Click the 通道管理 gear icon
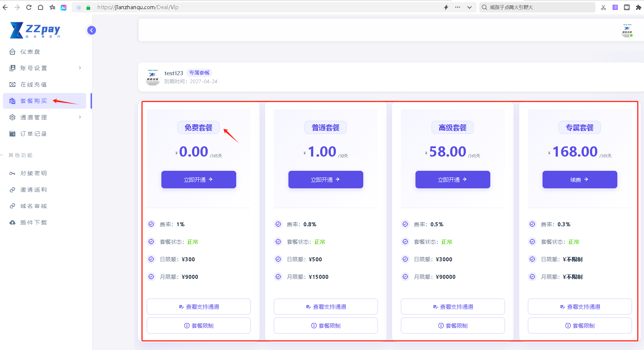 click(12, 117)
